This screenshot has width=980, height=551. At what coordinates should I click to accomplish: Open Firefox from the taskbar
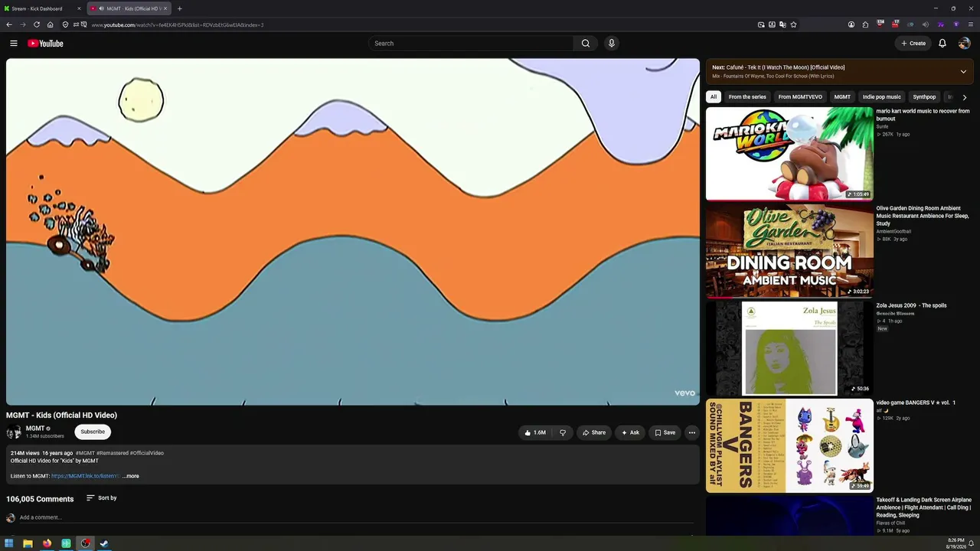(x=47, y=543)
